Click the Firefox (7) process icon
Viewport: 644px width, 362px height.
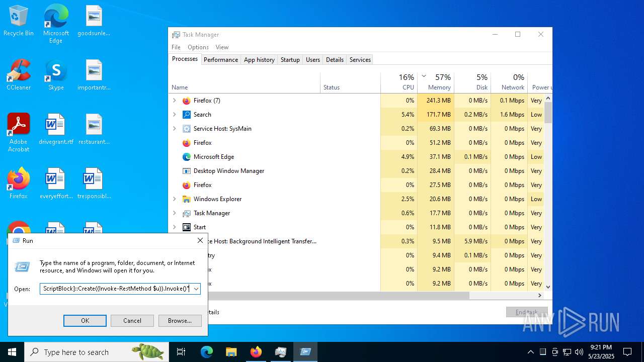click(187, 101)
